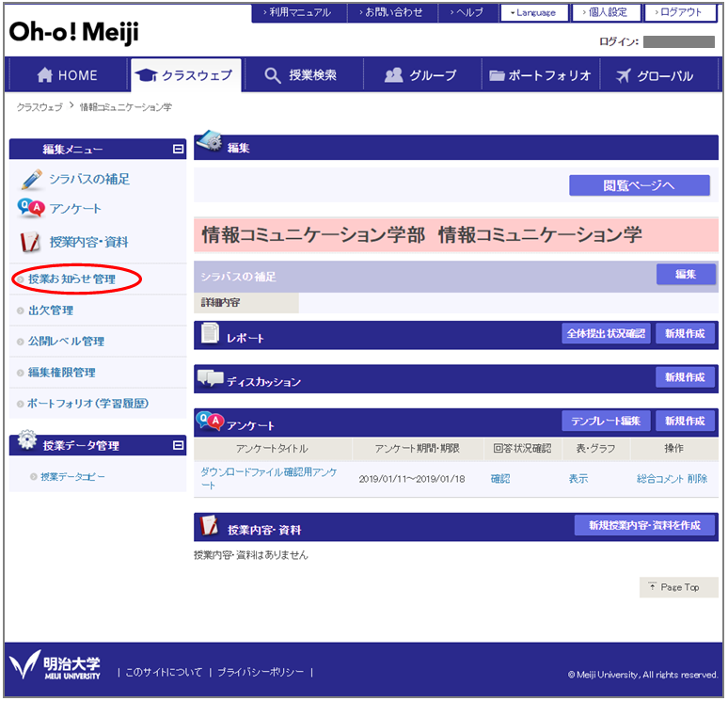728x701 pixels.
Task: Click the speech bubbles icon in the ディスカッション header
Action: click(210, 378)
